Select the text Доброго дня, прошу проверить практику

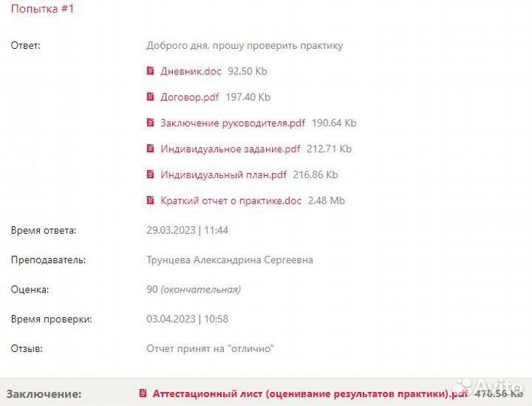coord(245,46)
